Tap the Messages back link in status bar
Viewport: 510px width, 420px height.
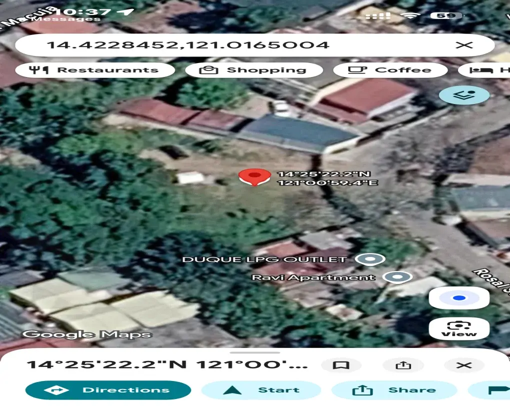pos(67,19)
